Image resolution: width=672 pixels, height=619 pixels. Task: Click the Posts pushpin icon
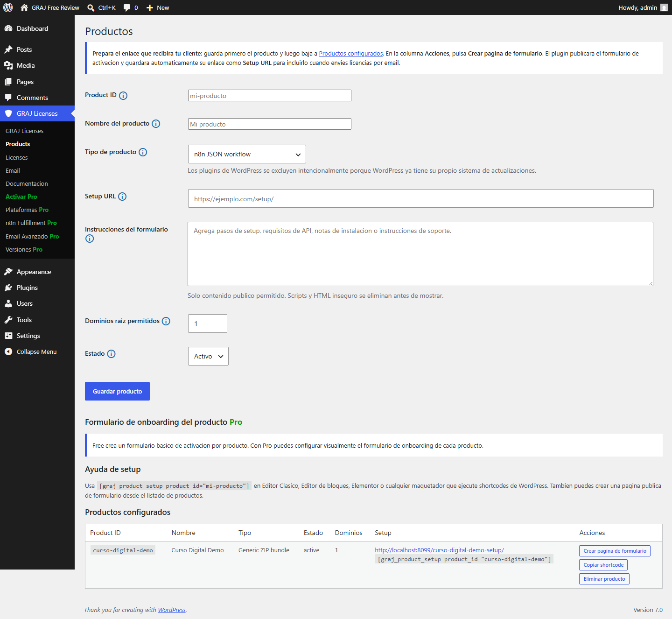click(x=8, y=49)
